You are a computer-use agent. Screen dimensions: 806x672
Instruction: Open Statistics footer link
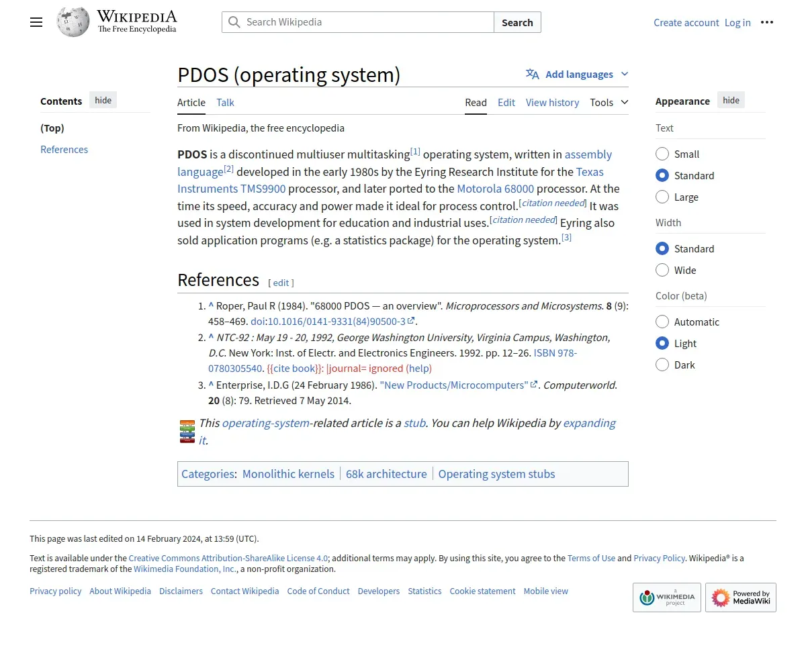tap(424, 591)
